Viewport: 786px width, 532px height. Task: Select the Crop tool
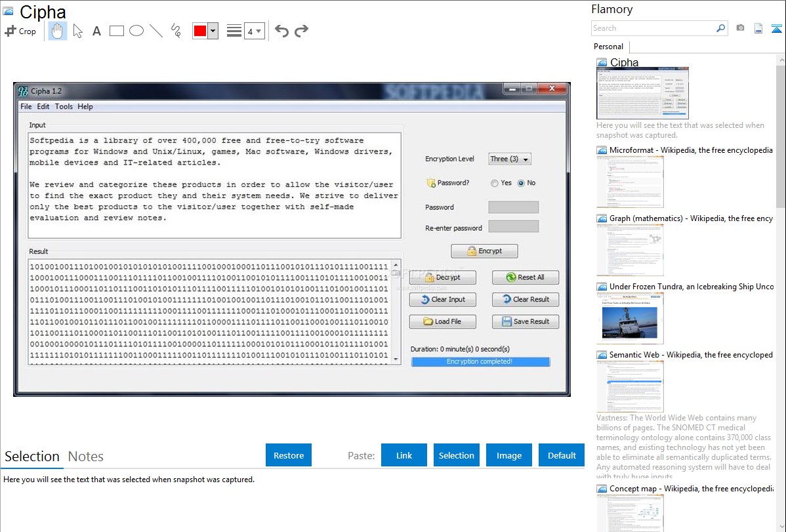(20, 31)
